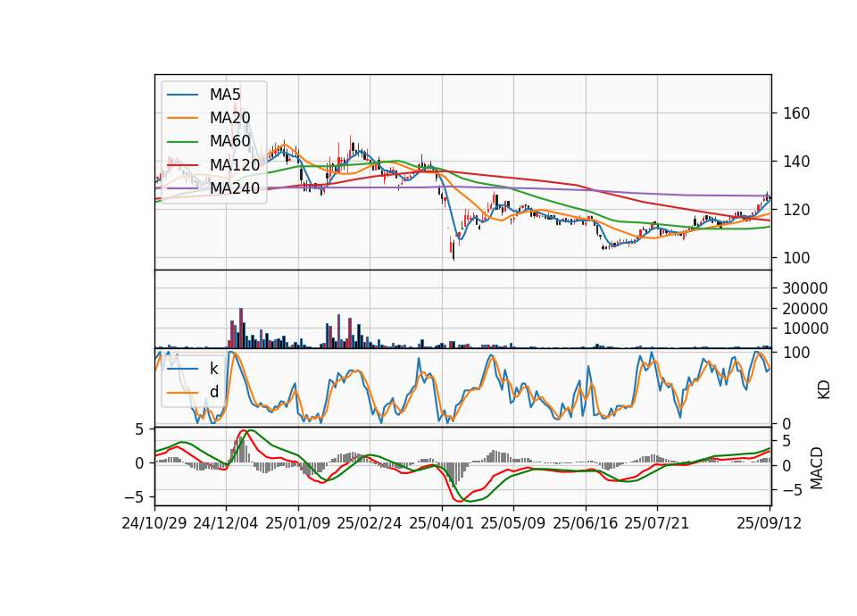Click the red MA120 legend line sample

[182, 165]
